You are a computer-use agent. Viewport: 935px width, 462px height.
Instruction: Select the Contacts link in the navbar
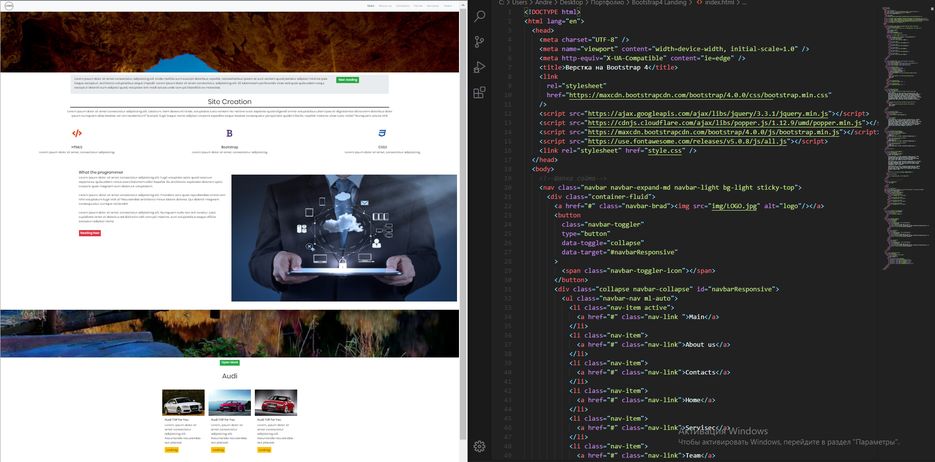[403, 6]
